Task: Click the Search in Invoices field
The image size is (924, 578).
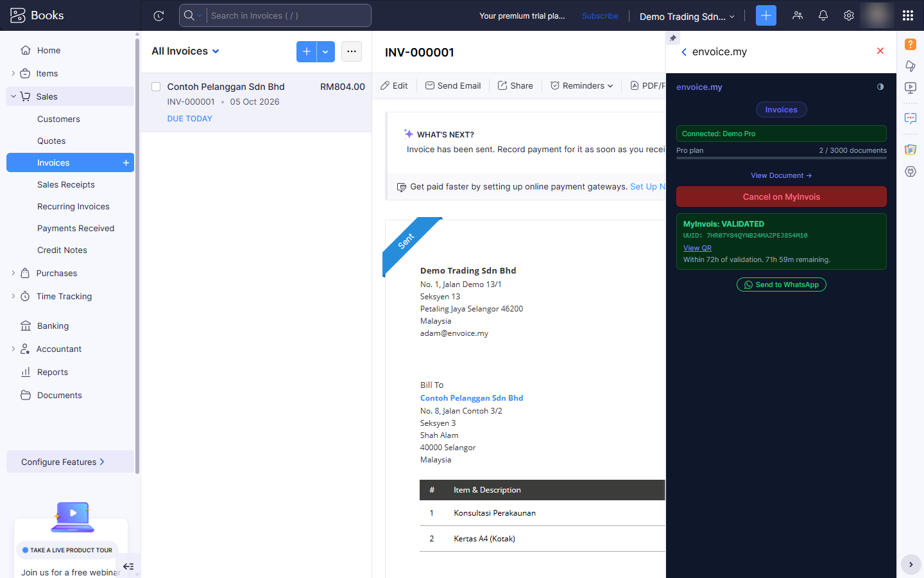Action: click(289, 15)
